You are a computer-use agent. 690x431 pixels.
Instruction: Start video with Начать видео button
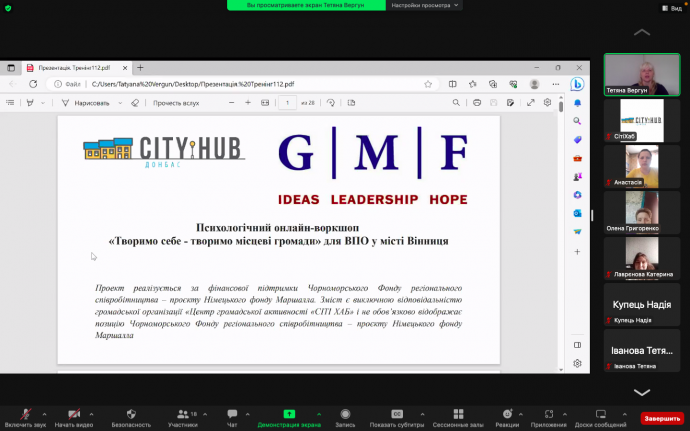click(x=74, y=414)
